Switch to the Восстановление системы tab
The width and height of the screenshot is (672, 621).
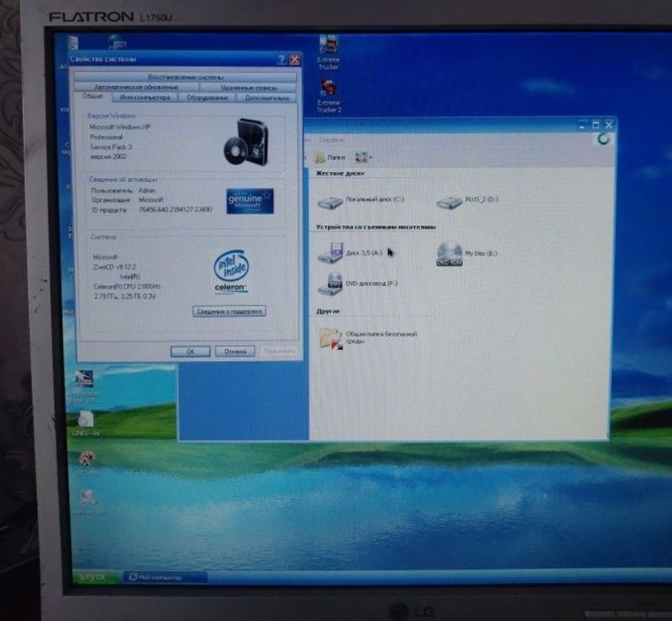(x=185, y=77)
